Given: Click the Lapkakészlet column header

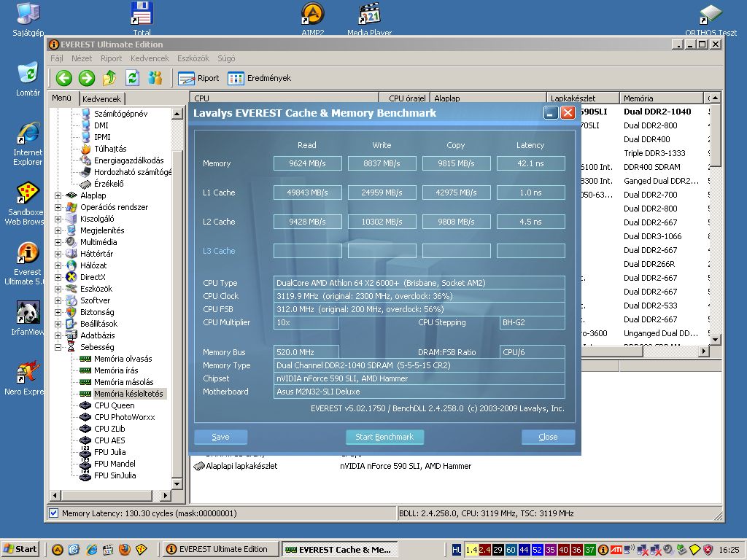Looking at the screenshot, I should point(583,98).
